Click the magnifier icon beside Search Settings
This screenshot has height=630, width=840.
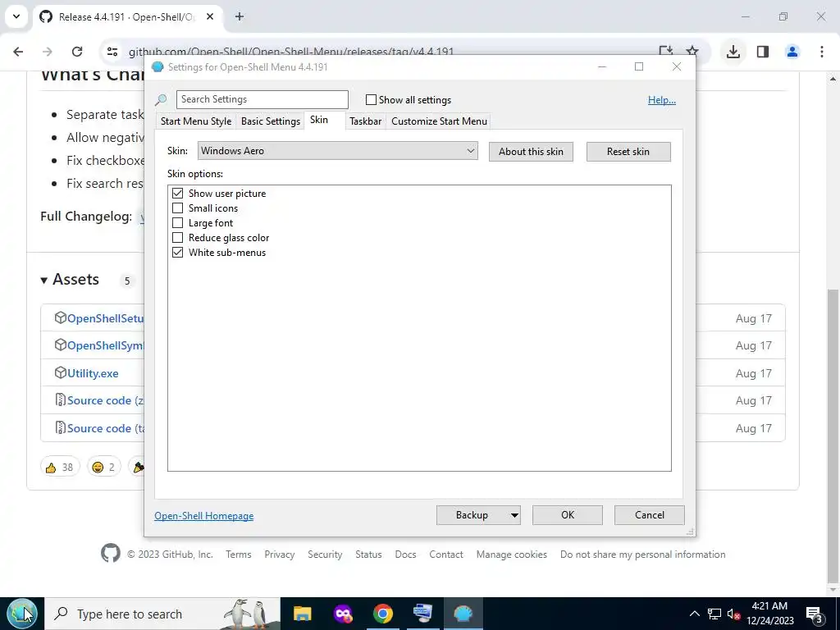coord(161,99)
